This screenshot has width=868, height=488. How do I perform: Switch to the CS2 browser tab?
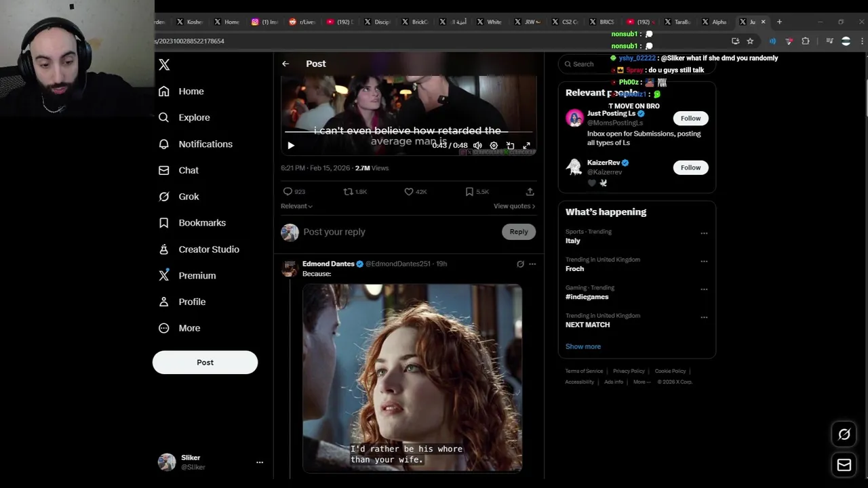pos(565,22)
